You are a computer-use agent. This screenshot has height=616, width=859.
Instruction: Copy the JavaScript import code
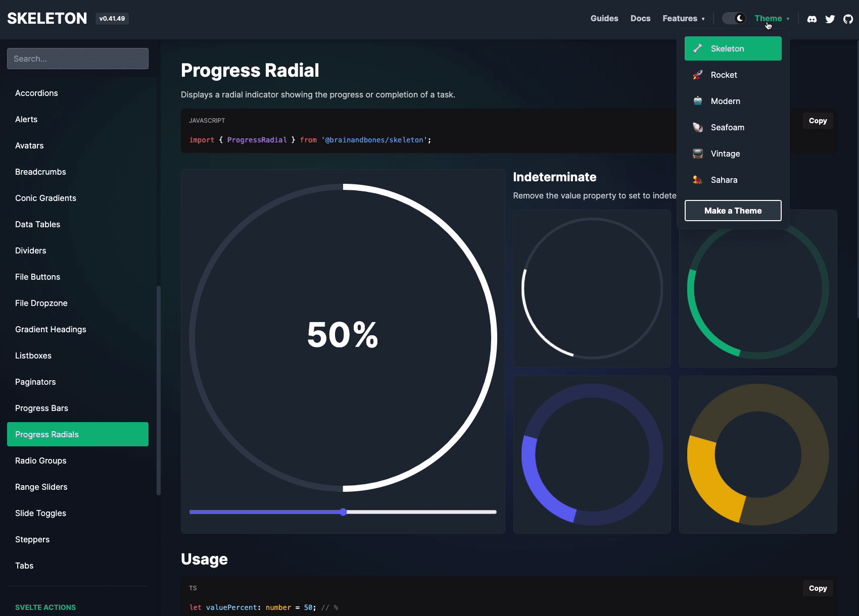818,121
